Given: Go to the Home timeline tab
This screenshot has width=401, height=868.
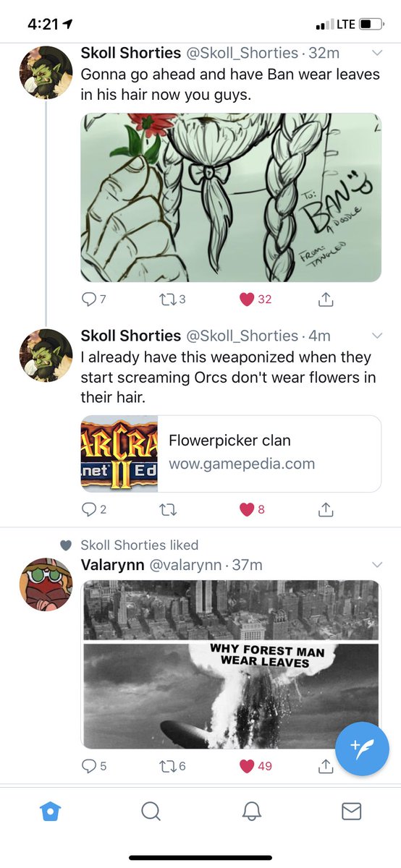Looking at the screenshot, I should click(50, 812).
